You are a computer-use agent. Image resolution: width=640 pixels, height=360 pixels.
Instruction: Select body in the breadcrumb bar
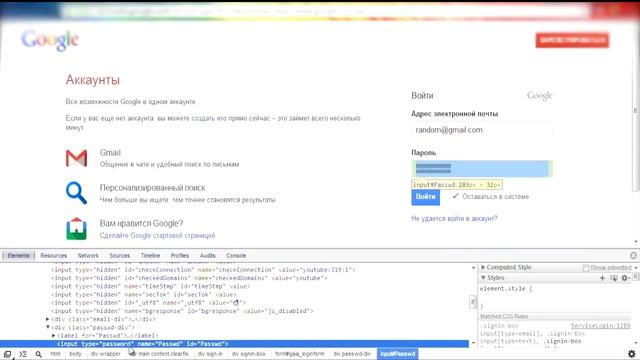coord(76,354)
